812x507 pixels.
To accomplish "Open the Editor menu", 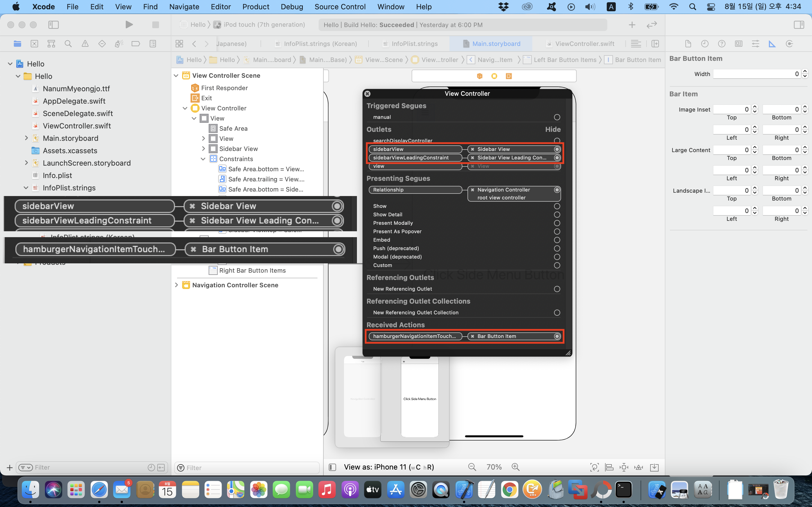I will tap(220, 7).
